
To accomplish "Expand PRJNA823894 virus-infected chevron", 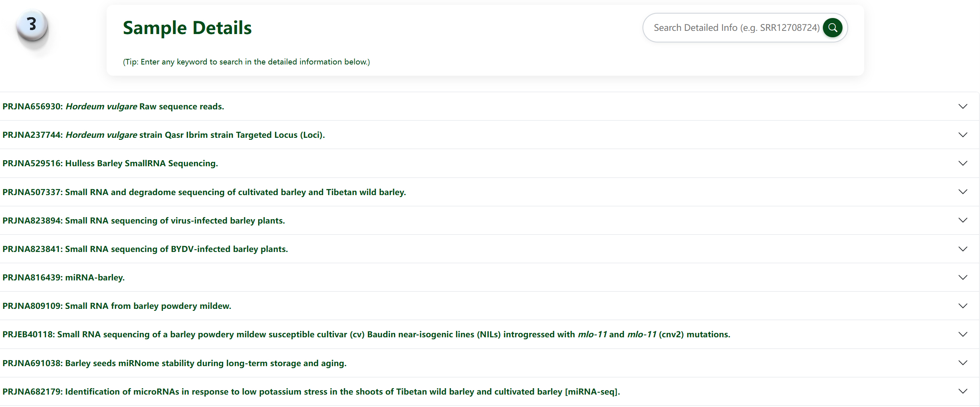I will click(963, 220).
